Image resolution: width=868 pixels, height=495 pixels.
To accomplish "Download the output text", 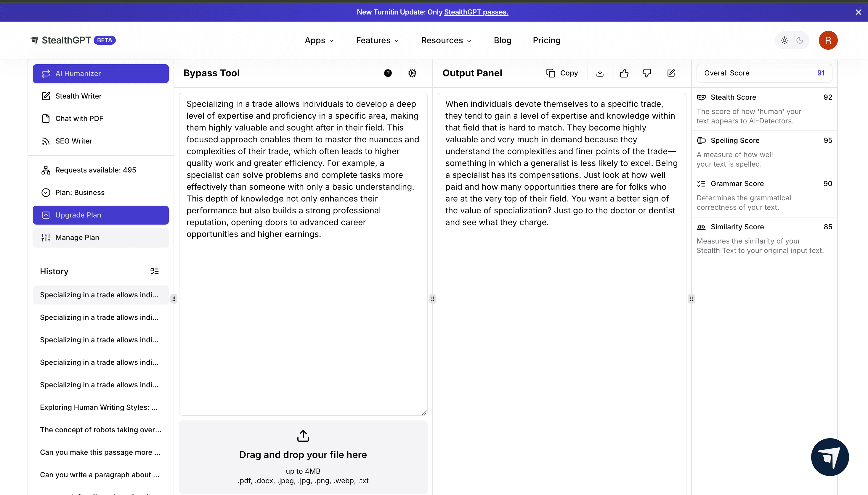I will coord(600,73).
